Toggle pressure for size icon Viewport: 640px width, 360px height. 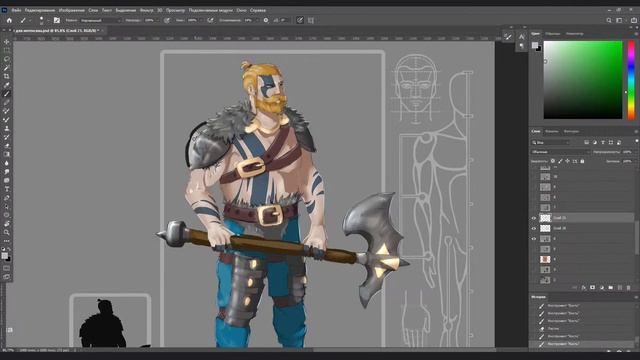click(300, 20)
